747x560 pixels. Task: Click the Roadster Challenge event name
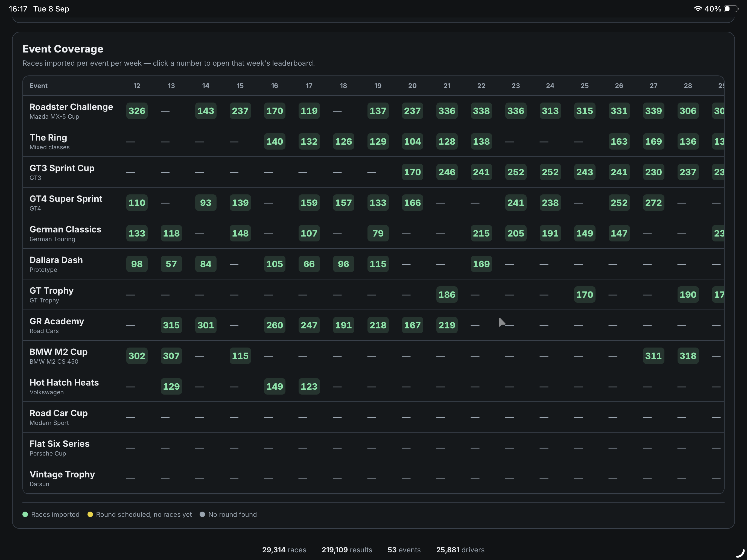71,107
